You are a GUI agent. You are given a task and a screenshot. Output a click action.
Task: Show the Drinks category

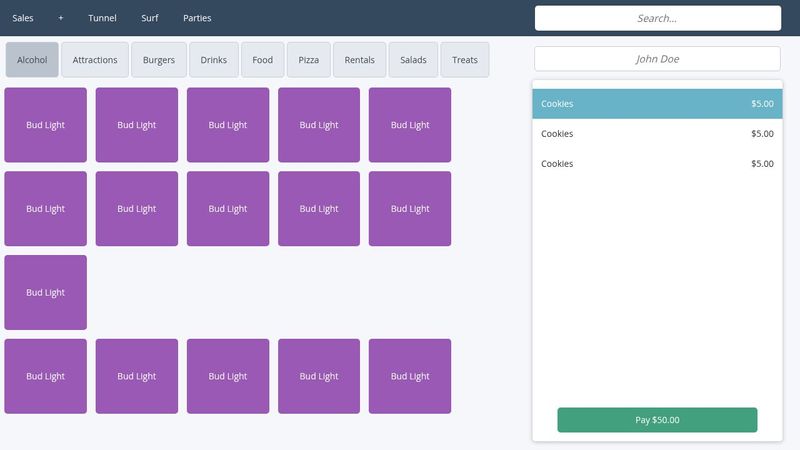point(213,60)
